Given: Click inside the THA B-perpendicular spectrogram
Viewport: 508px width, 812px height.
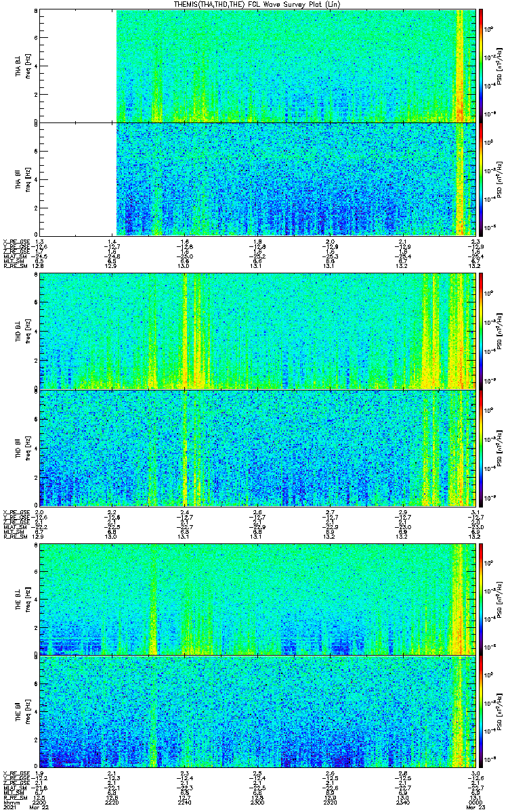Looking at the screenshot, I should click(258, 66).
